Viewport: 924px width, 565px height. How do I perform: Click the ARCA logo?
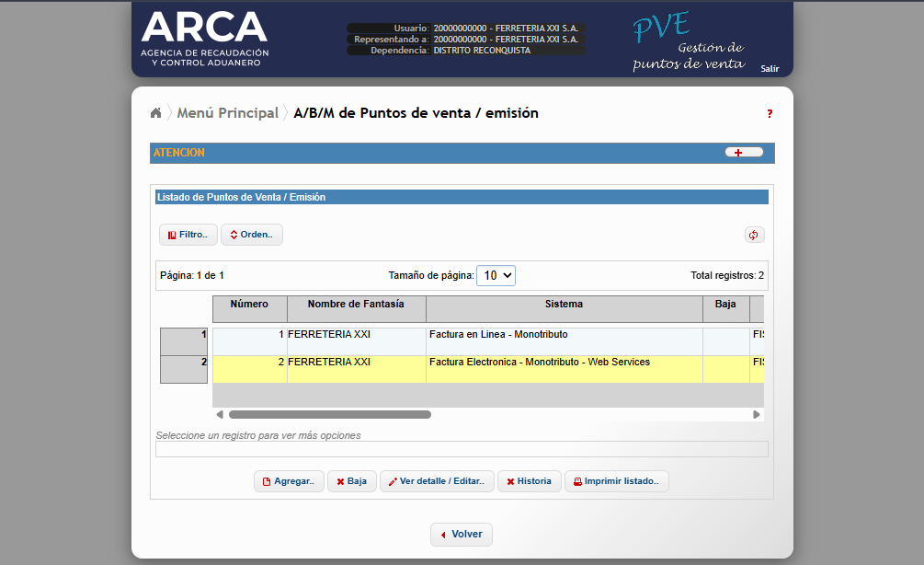click(204, 39)
